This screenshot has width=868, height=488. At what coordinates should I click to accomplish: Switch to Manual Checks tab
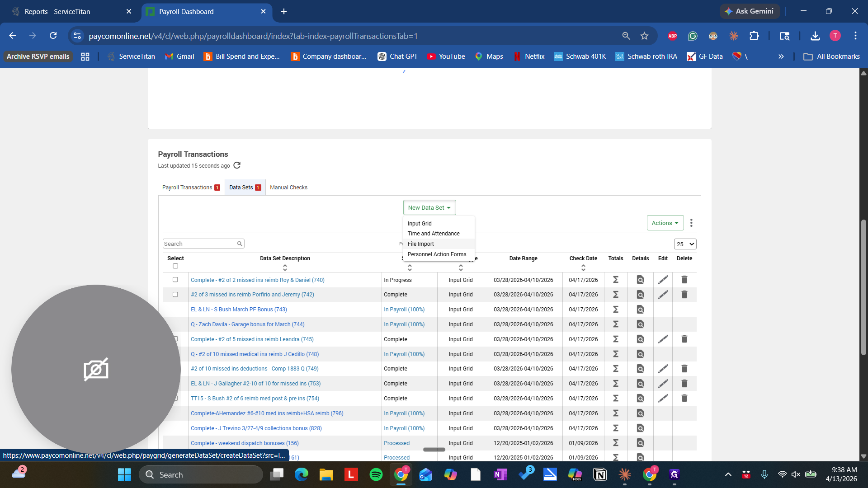pos(288,188)
